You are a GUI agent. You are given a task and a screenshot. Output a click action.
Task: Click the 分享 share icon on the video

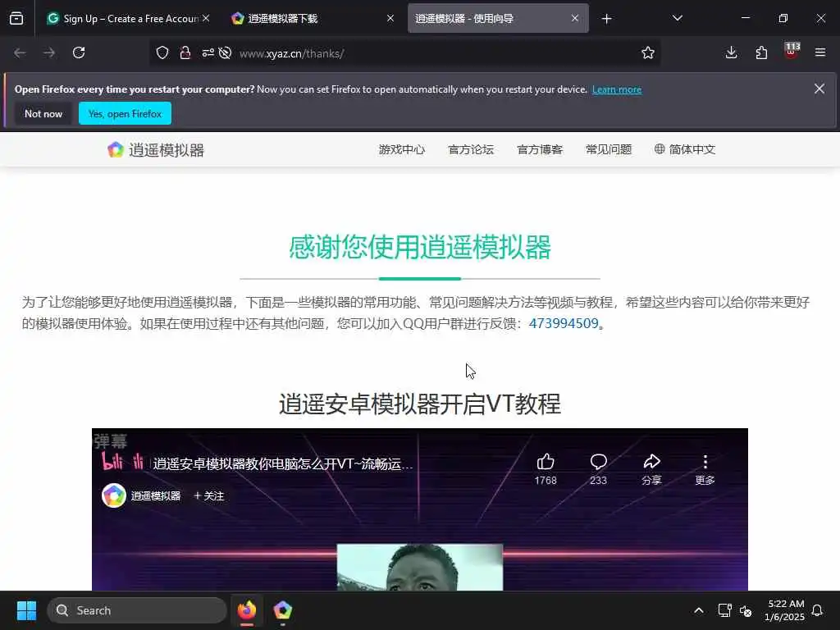[651, 468]
